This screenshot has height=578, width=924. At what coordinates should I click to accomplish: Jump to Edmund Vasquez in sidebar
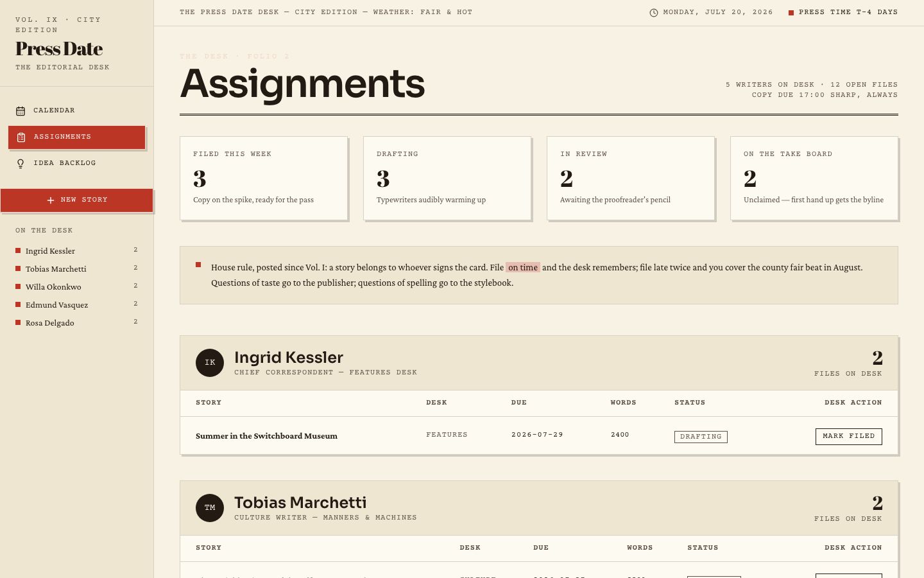coord(76,304)
